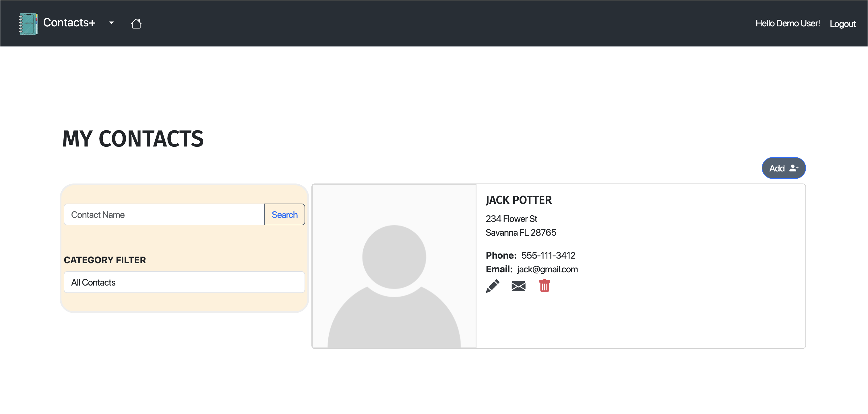The width and height of the screenshot is (868, 414).
Task: Click the Contacts+ notebook logo icon
Action: click(x=28, y=23)
